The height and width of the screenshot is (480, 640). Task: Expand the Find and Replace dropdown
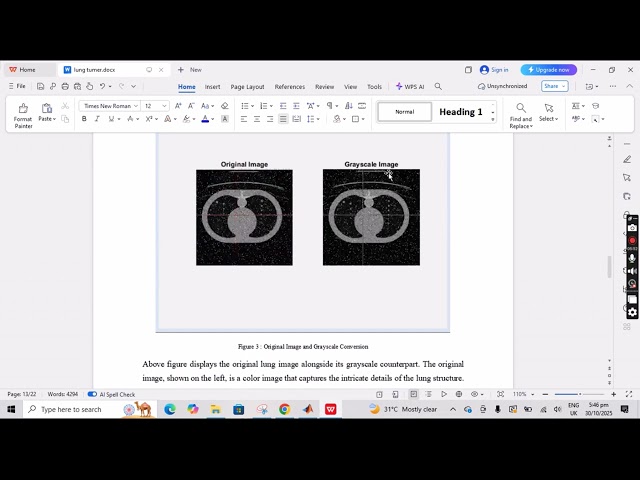[x=531, y=127]
